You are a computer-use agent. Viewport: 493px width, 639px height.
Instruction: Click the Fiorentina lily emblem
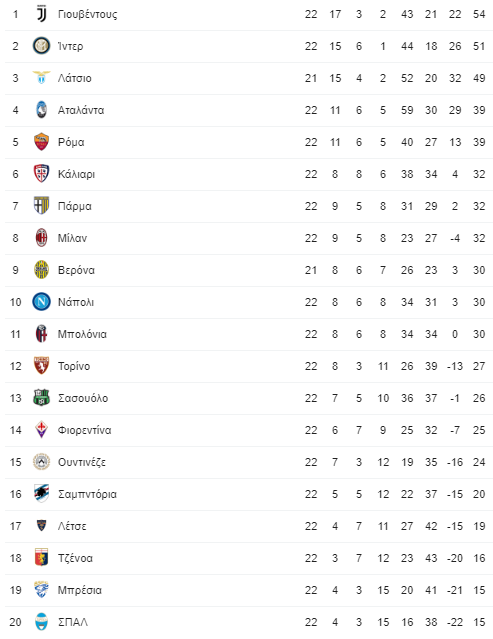point(41,430)
